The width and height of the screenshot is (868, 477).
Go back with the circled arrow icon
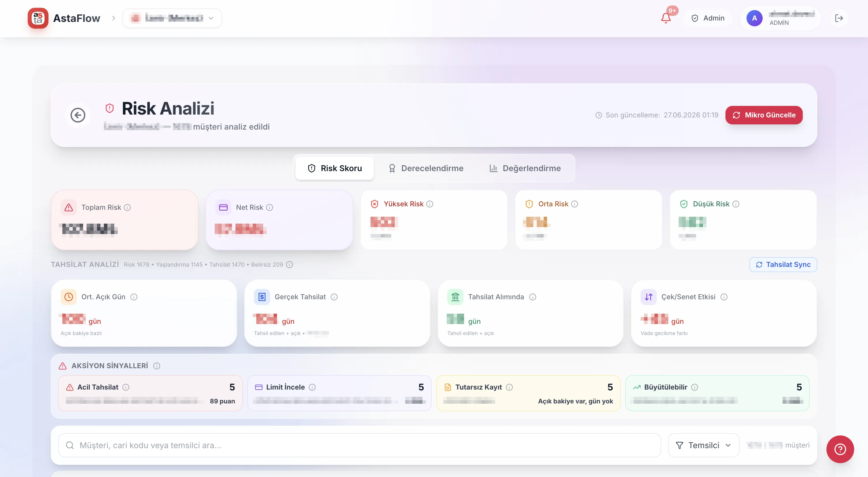tap(78, 115)
